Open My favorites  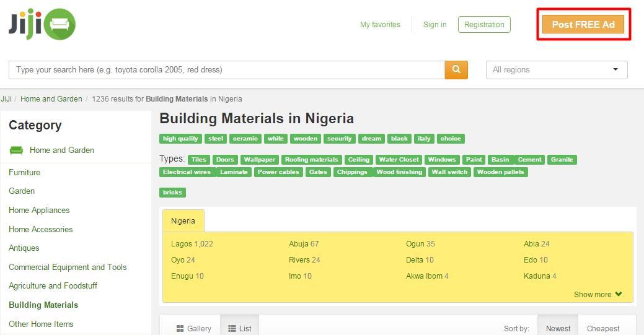pos(380,25)
